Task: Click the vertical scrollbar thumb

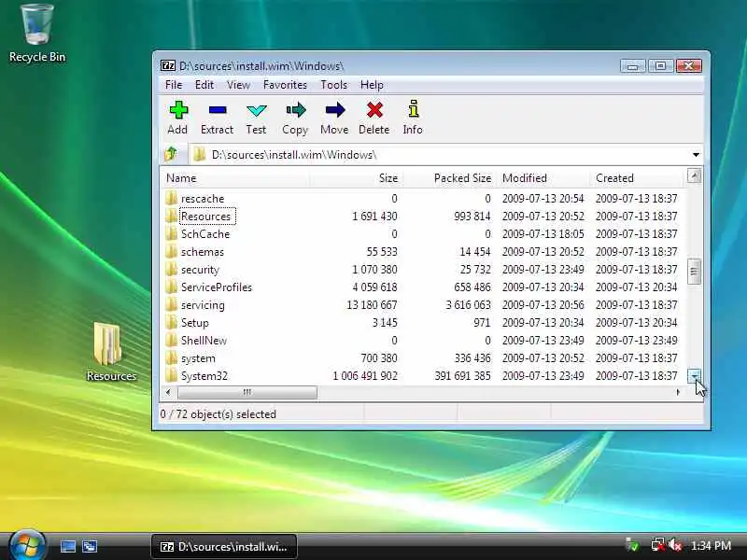Action: 695,272
